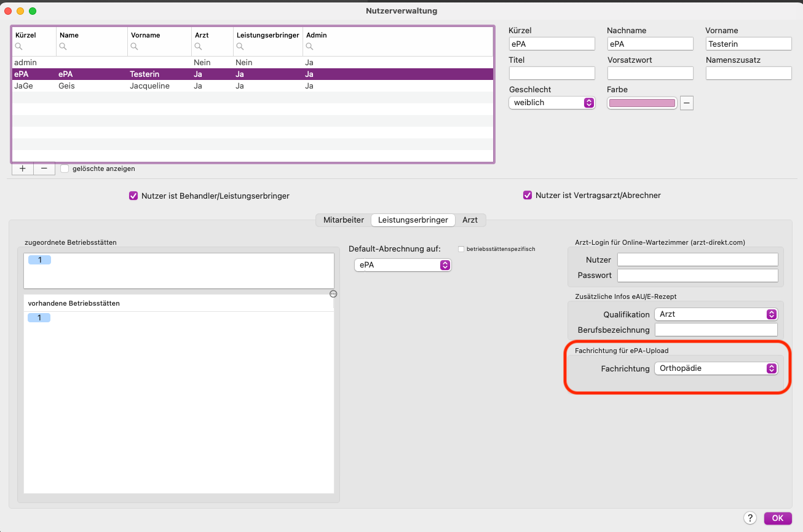Switch to the Mitarbeiter tab
The width and height of the screenshot is (803, 532).
[x=344, y=220]
